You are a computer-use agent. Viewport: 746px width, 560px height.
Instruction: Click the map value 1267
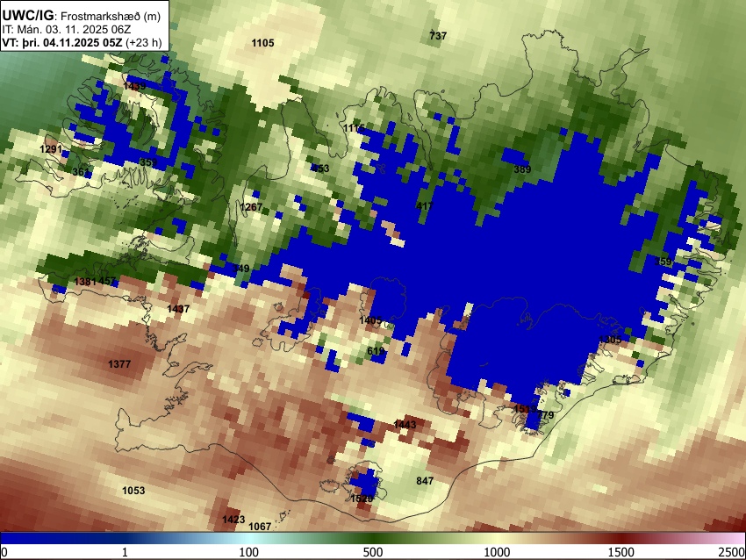tap(251, 207)
